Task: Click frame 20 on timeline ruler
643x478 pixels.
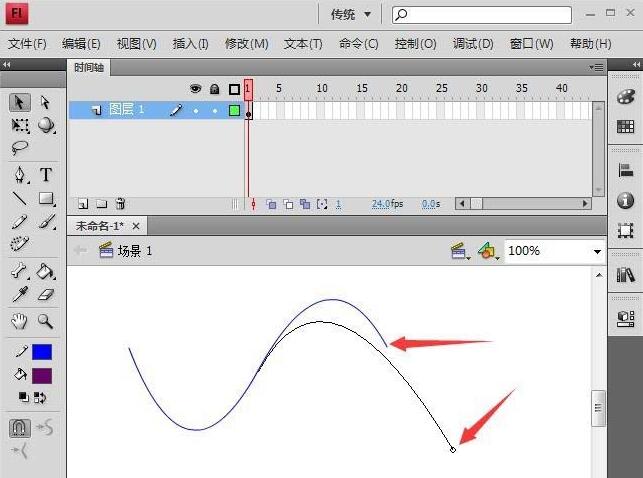Action: [400, 89]
